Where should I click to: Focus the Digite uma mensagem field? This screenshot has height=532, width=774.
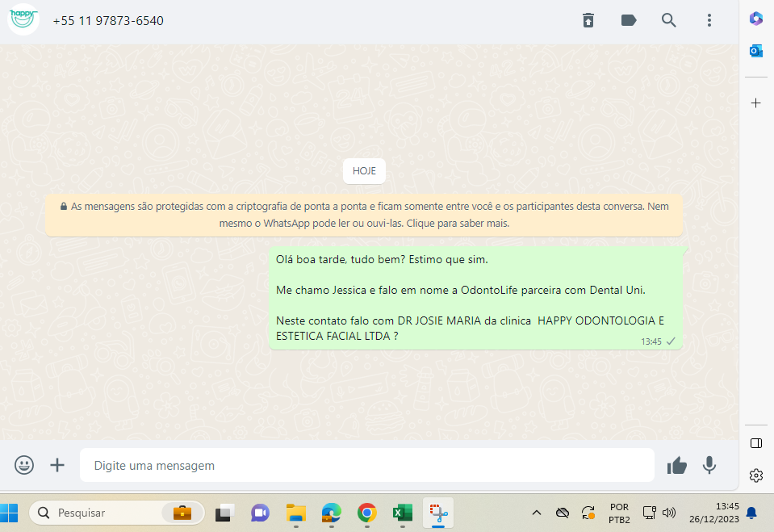pos(366,465)
